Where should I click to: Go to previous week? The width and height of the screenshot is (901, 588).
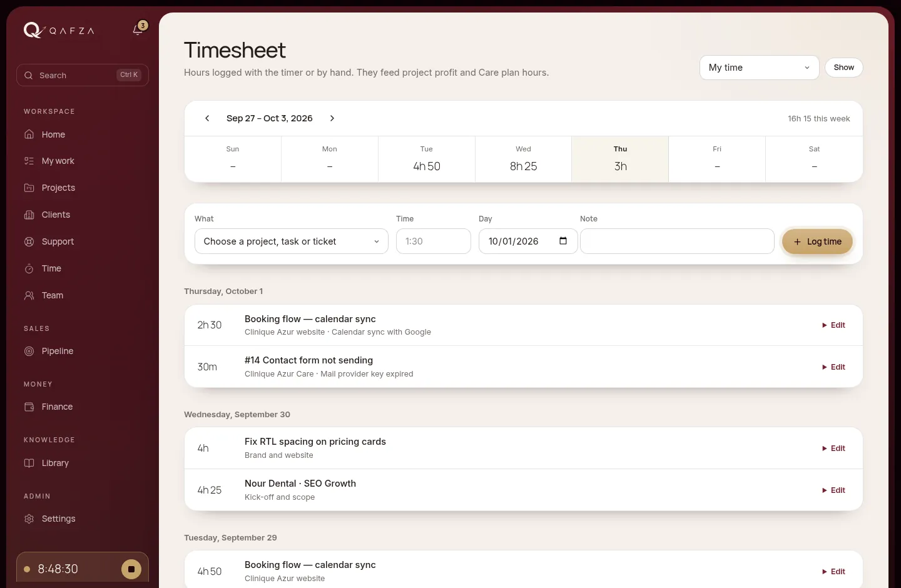click(207, 118)
